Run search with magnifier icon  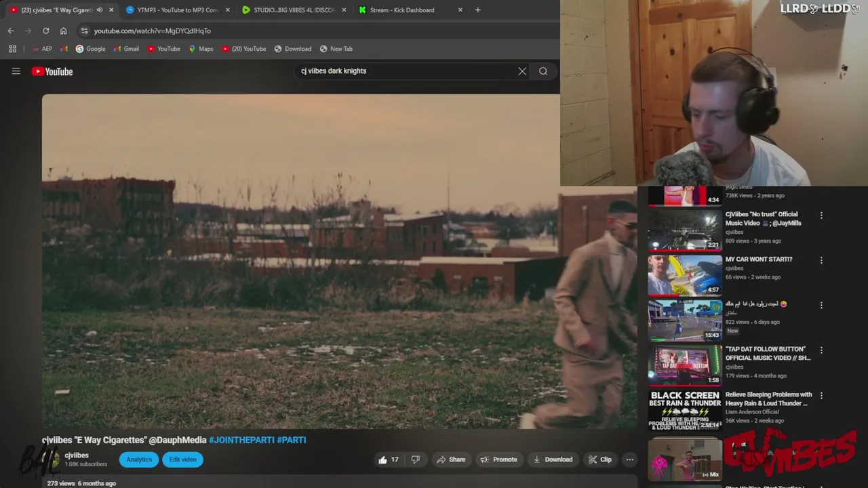point(543,71)
